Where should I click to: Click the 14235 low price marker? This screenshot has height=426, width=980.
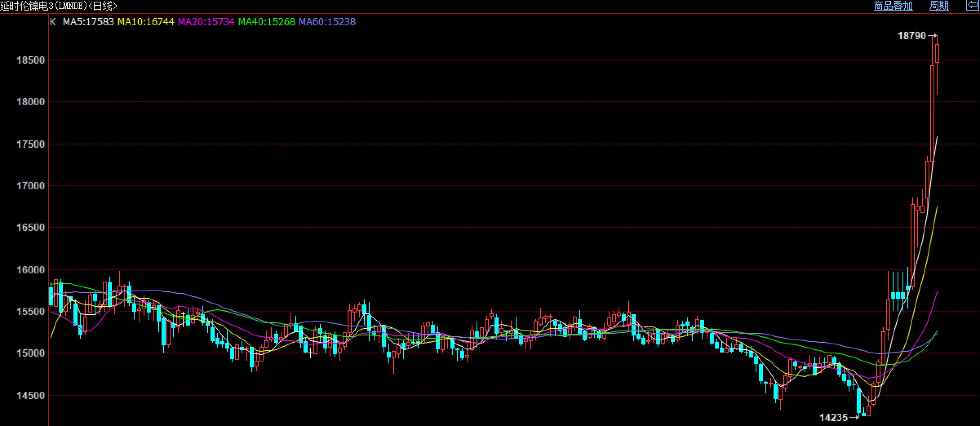pos(834,417)
